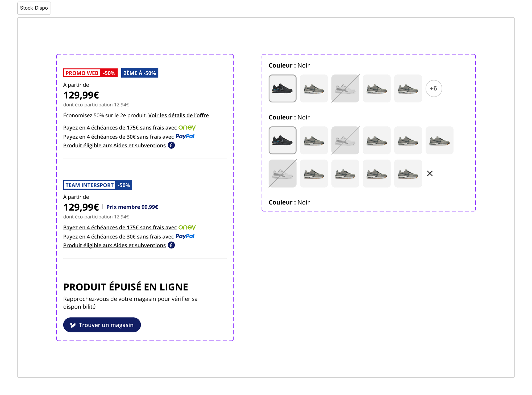
Task: Click the 2ÈME À -50% badge
Action: tap(140, 73)
